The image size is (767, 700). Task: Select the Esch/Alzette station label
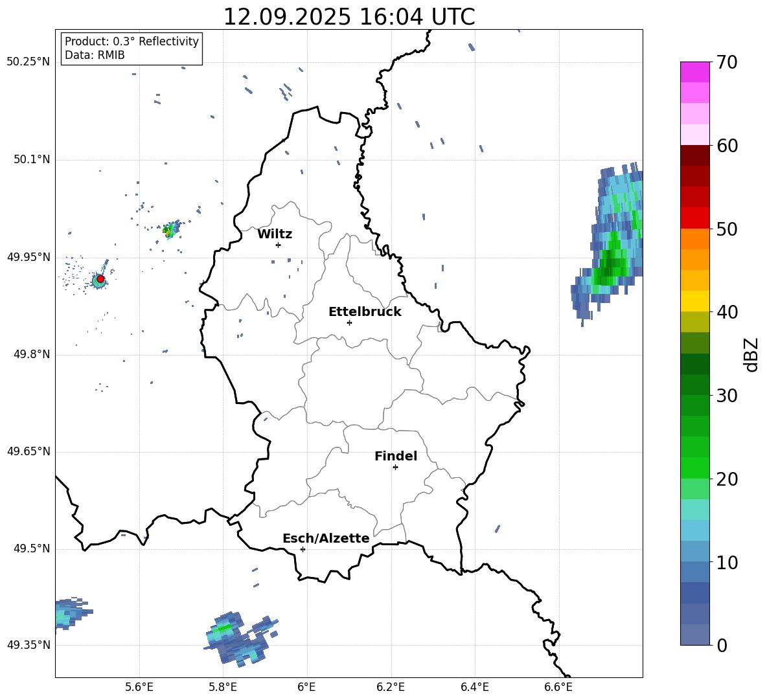tap(326, 538)
